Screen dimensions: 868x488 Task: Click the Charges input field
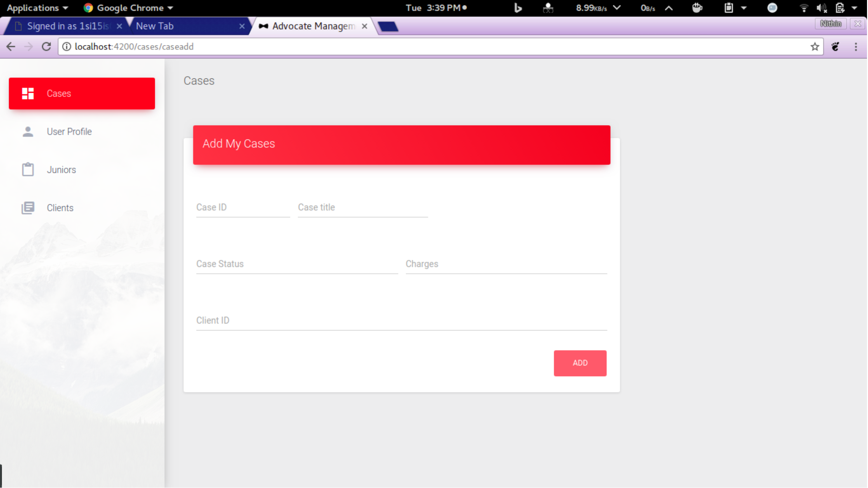click(506, 264)
